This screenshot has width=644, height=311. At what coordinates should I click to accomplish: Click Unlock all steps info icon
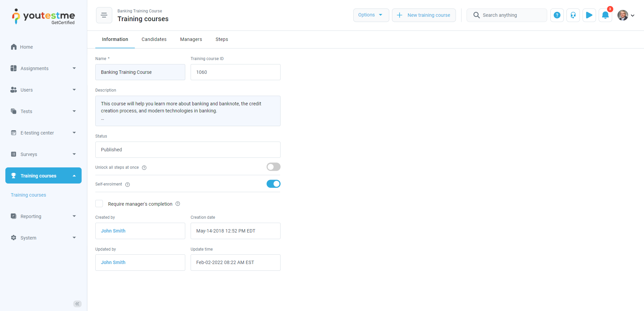point(144,168)
